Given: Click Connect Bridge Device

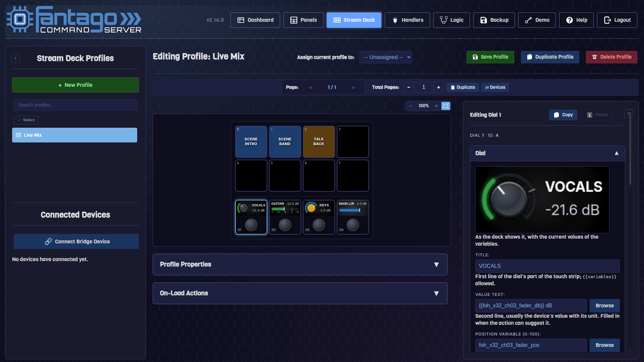Looking at the screenshot, I should pos(76,242).
